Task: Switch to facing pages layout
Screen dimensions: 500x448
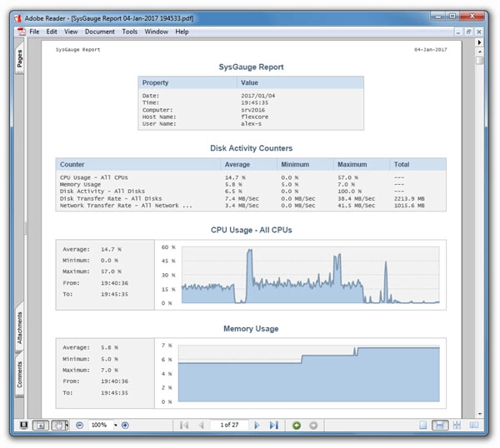Action: [474, 425]
